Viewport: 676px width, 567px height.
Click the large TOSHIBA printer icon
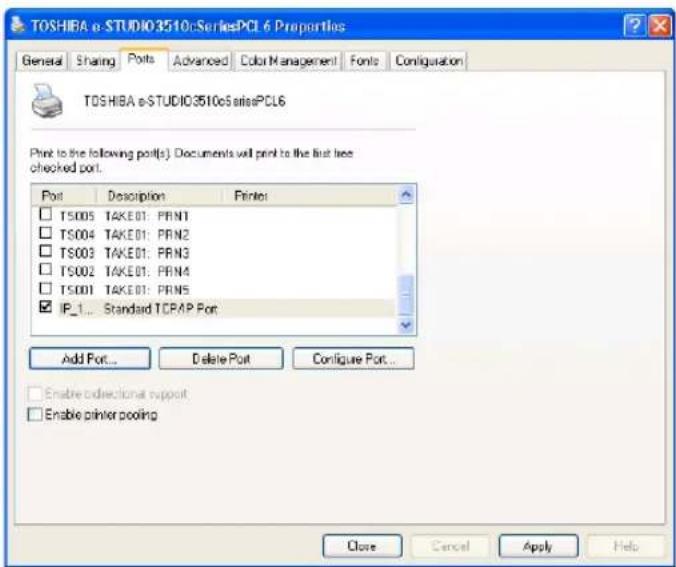pyautogui.click(x=47, y=100)
